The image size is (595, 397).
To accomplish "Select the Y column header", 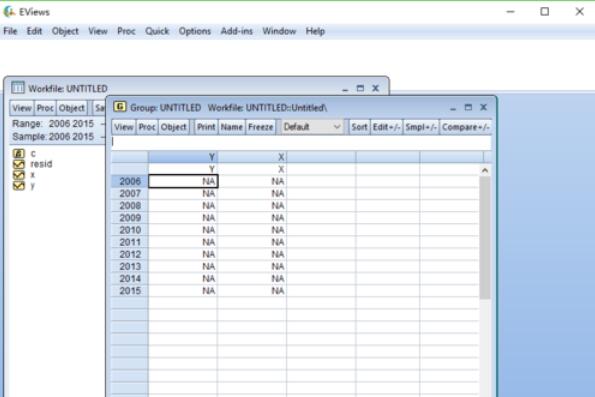I will [183, 157].
